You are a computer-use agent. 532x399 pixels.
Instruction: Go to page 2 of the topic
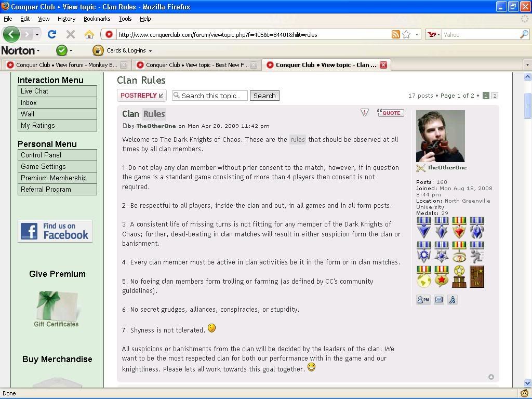(x=495, y=96)
